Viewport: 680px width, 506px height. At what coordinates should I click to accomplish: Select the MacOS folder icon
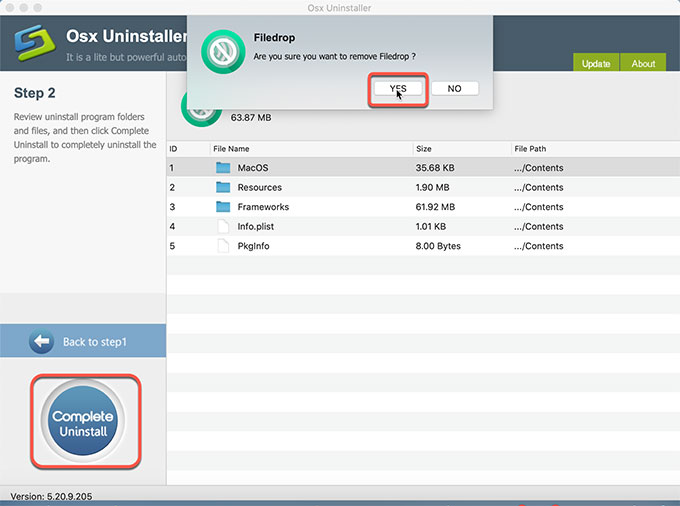click(x=223, y=167)
